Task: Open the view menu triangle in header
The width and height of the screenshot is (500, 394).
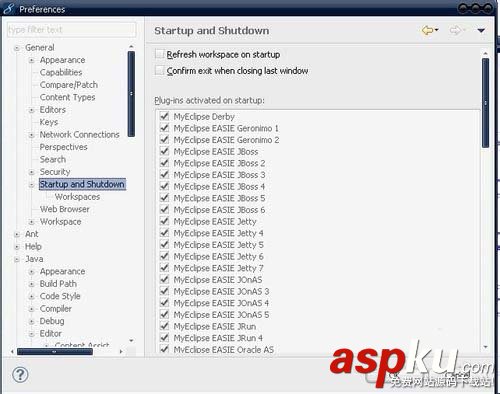Action: pyautogui.click(x=481, y=31)
